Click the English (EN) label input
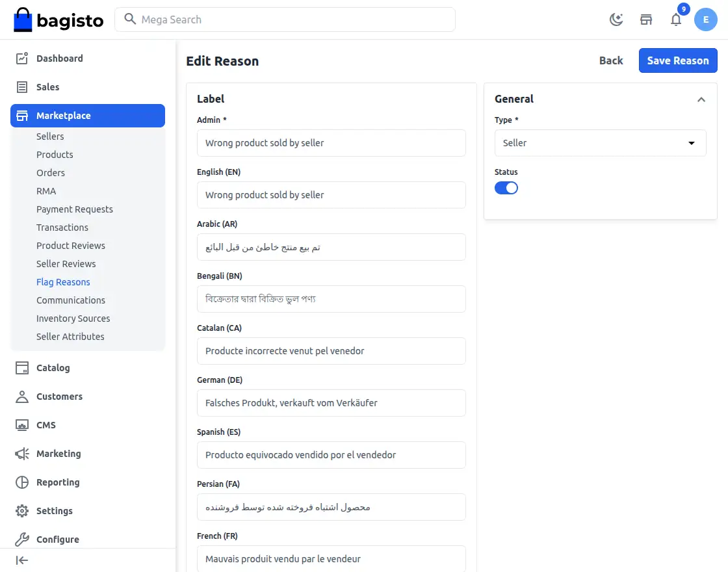Image resolution: width=728 pixels, height=572 pixels. pos(331,195)
